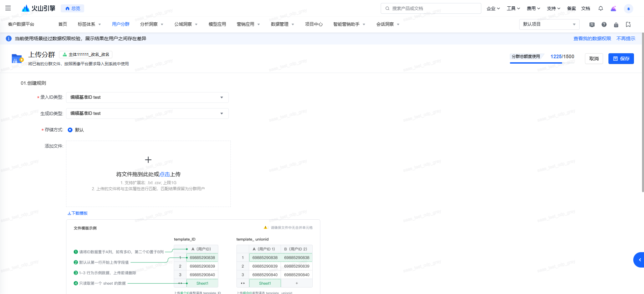644x294 pixels.
Task: Click the notification bell icon
Action: [600, 8]
